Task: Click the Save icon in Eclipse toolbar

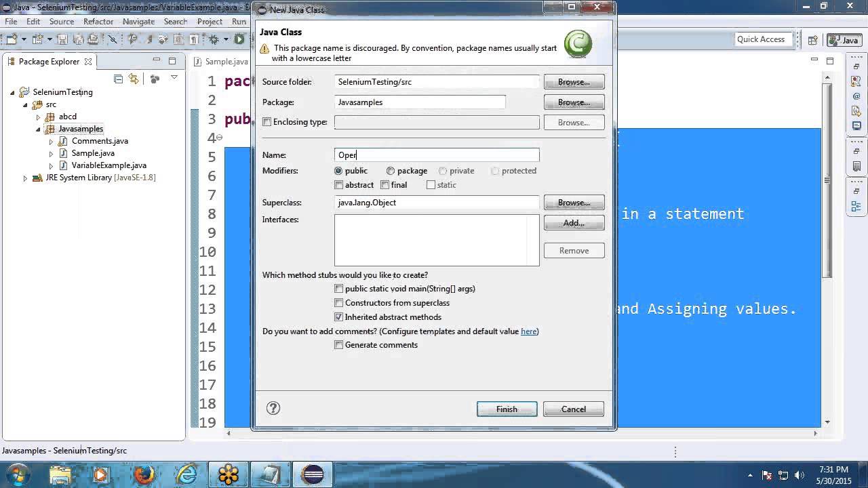Action: [x=62, y=39]
